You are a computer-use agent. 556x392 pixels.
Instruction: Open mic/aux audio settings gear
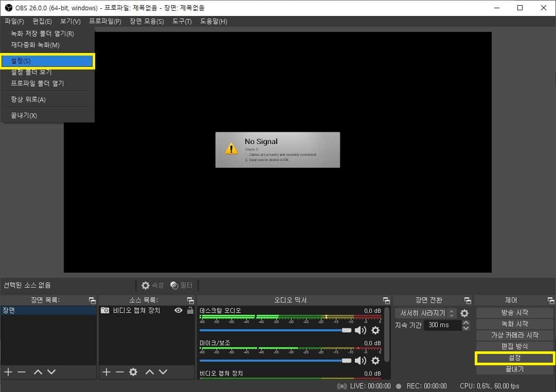tap(375, 361)
